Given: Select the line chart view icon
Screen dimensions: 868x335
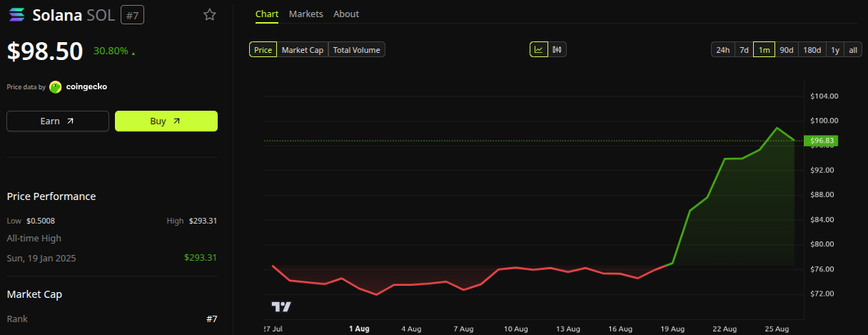Looking at the screenshot, I should coord(538,49).
